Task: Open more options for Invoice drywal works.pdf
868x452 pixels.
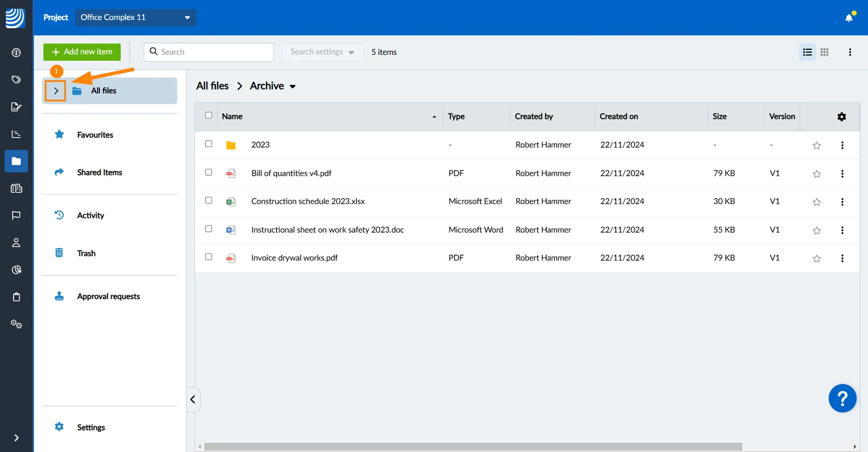Action: tap(842, 258)
